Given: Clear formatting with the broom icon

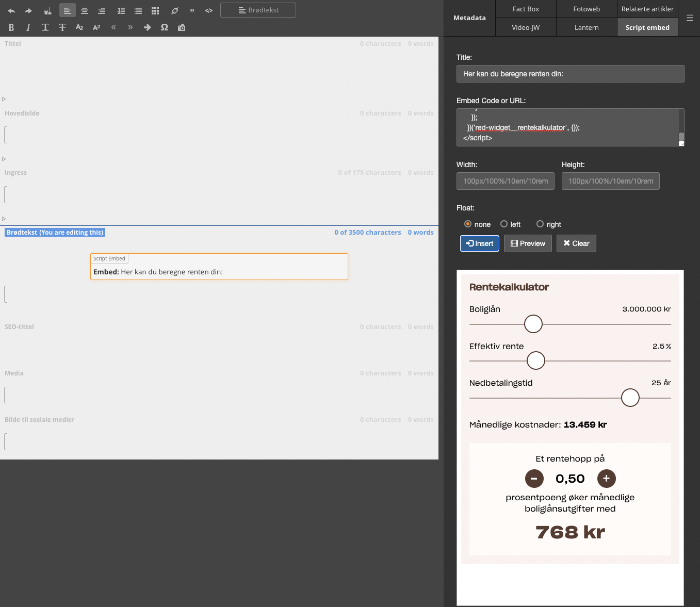Looking at the screenshot, I should [x=47, y=10].
